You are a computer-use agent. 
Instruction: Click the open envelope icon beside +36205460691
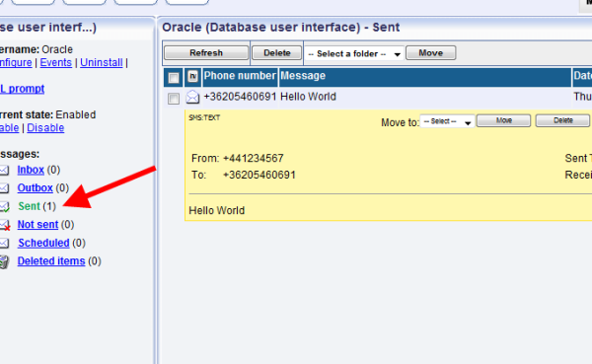click(x=192, y=97)
